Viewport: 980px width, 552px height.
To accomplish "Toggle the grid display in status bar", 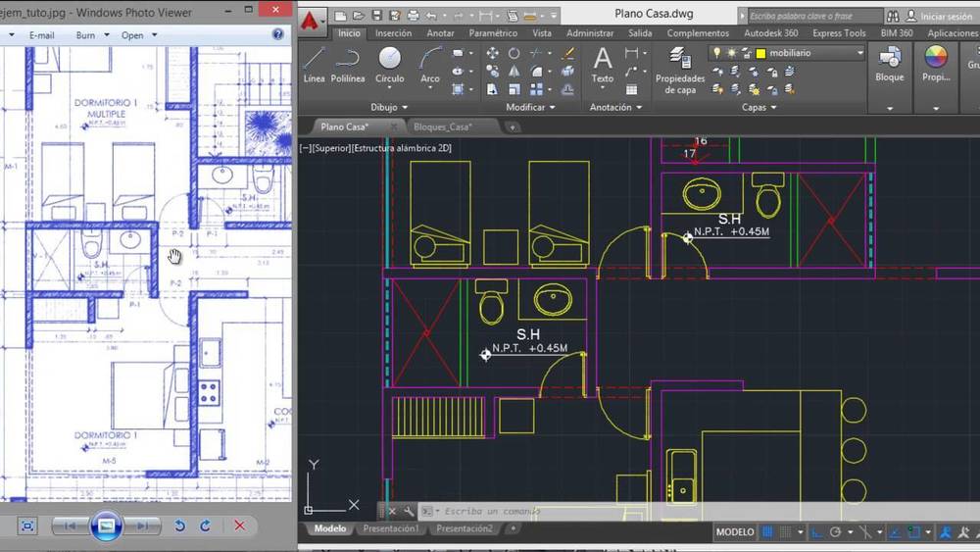I will pos(768,532).
